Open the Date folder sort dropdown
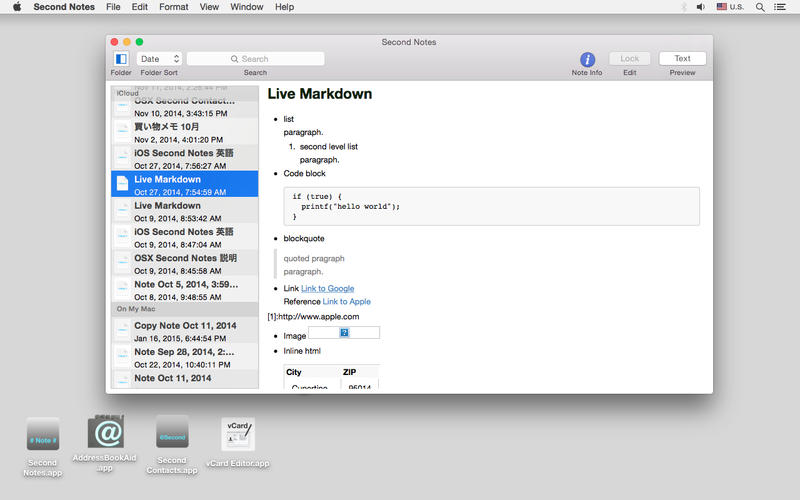The height and width of the screenshot is (500, 800). pyautogui.click(x=159, y=59)
